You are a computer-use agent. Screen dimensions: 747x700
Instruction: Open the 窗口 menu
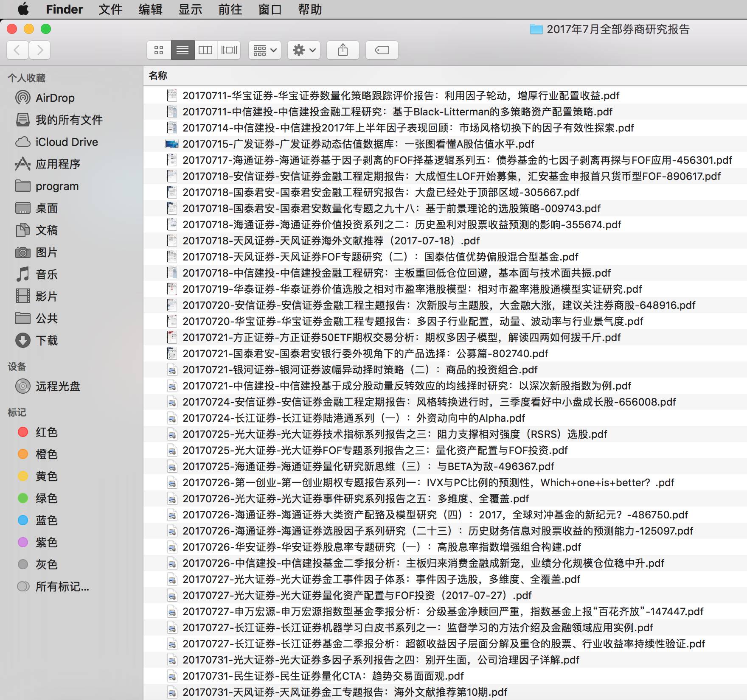[x=270, y=9]
